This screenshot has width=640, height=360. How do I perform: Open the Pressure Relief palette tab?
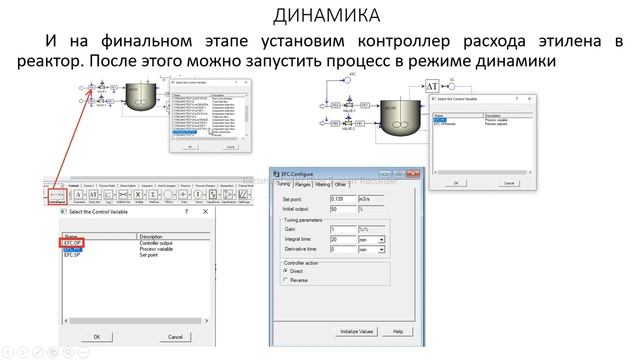click(107, 186)
